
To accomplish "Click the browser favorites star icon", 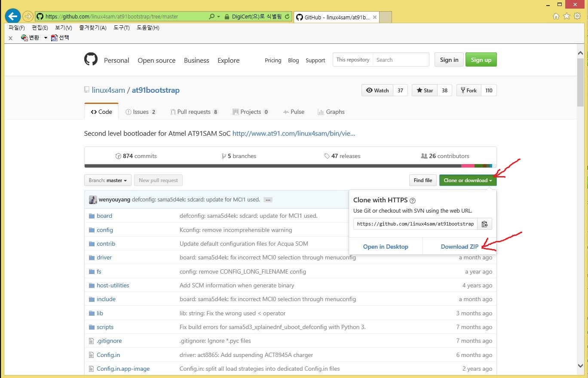I will coord(567,16).
